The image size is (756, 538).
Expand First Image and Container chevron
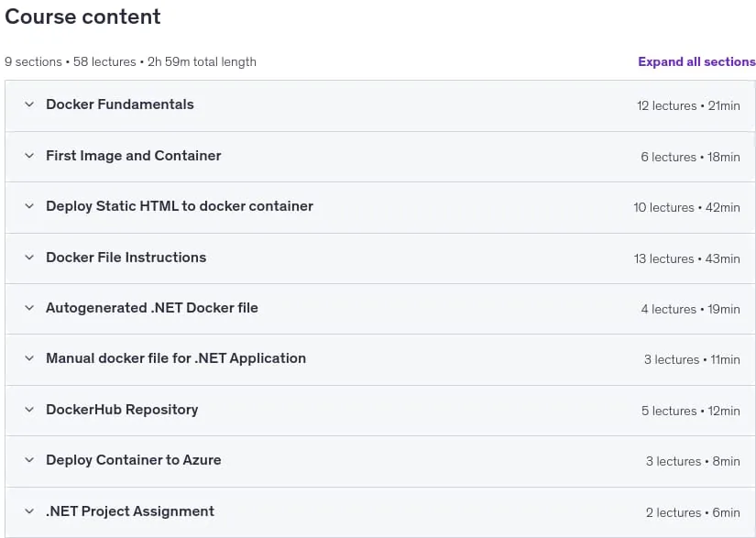point(29,155)
